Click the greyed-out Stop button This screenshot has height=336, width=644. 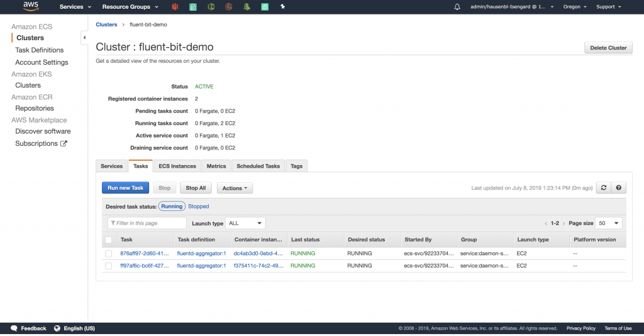(x=165, y=188)
